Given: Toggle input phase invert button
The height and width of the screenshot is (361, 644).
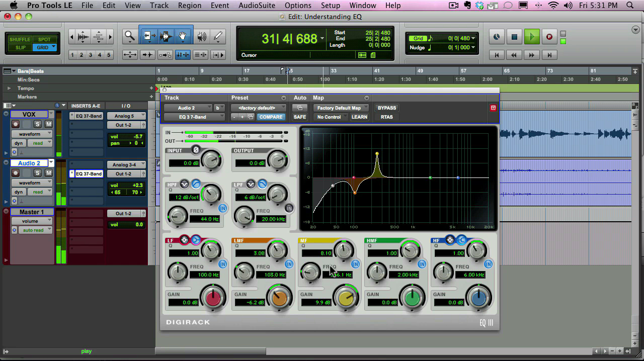Looking at the screenshot, I should (x=196, y=150).
